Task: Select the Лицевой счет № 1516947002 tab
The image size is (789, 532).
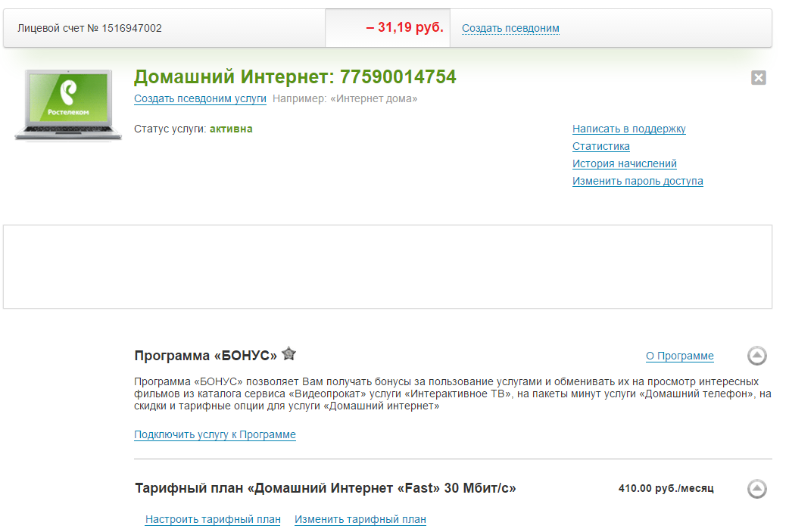Action: pyautogui.click(x=89, y=28)
